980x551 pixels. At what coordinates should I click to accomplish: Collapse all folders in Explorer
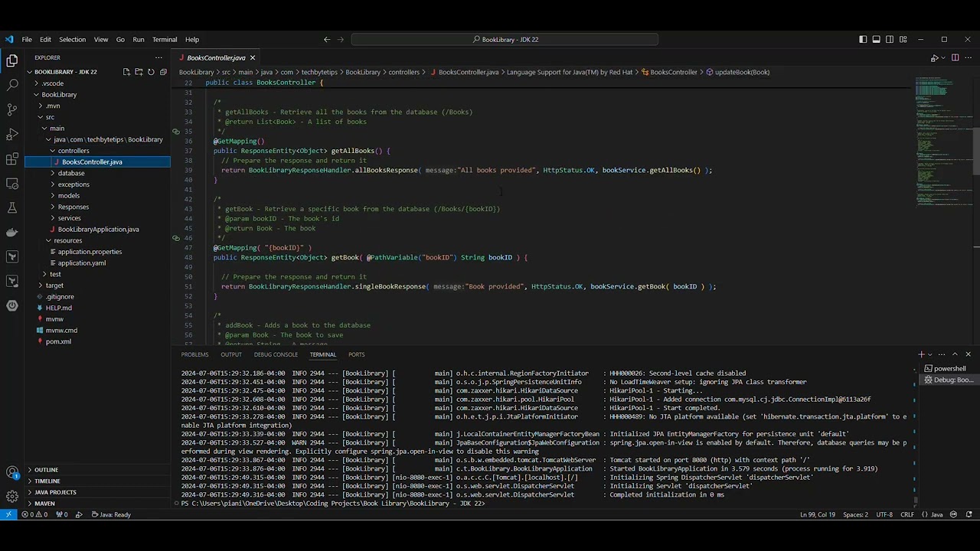click(163, 72)
